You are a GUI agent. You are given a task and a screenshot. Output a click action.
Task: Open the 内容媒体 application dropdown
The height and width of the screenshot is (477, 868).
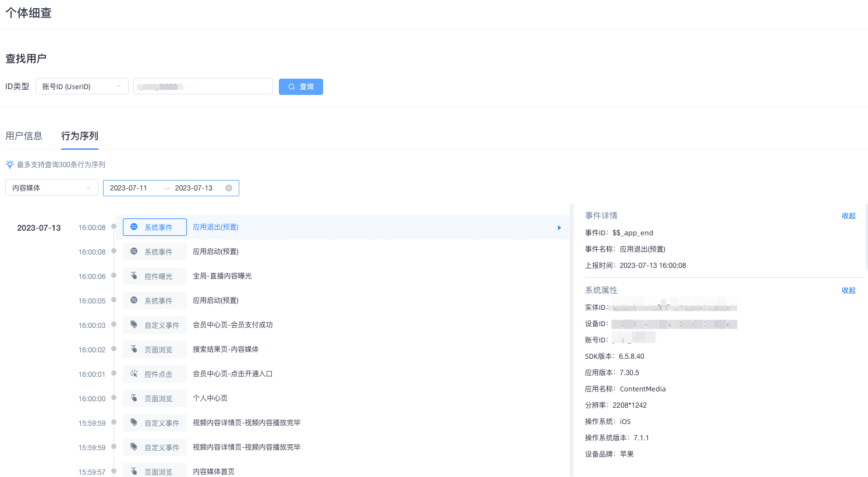(52, 188)
